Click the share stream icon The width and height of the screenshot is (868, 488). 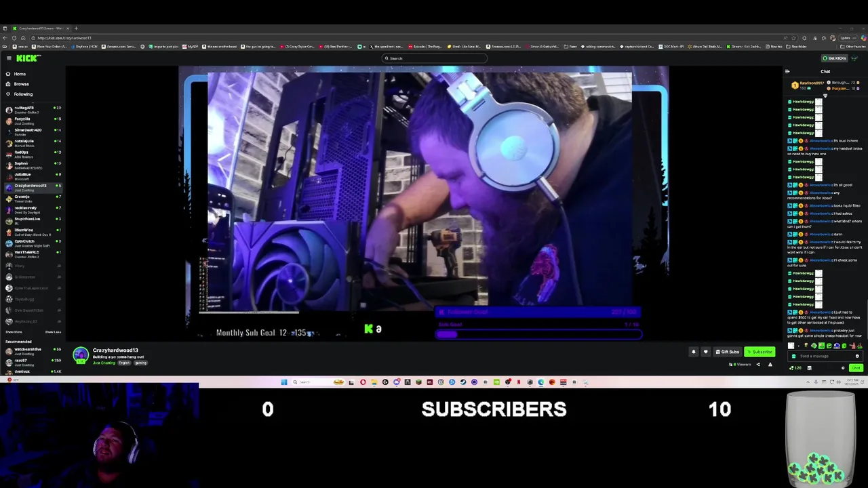click(758, 365)
